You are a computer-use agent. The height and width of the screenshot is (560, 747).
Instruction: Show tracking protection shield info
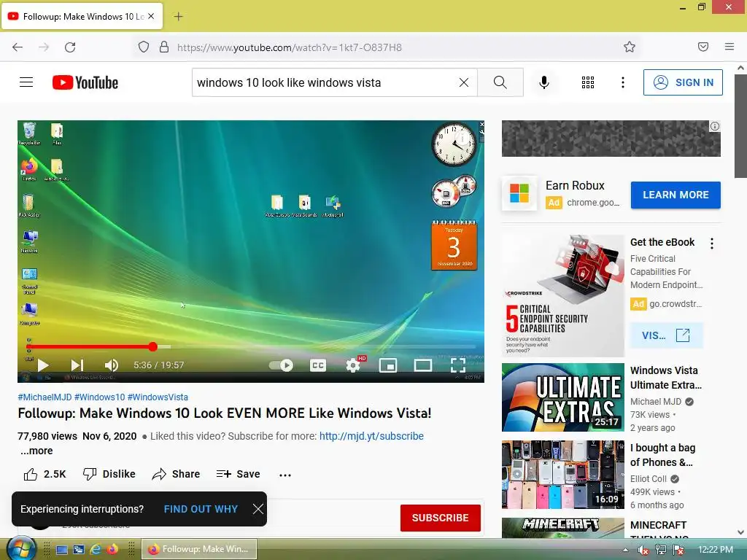click(x=144, y=47)
